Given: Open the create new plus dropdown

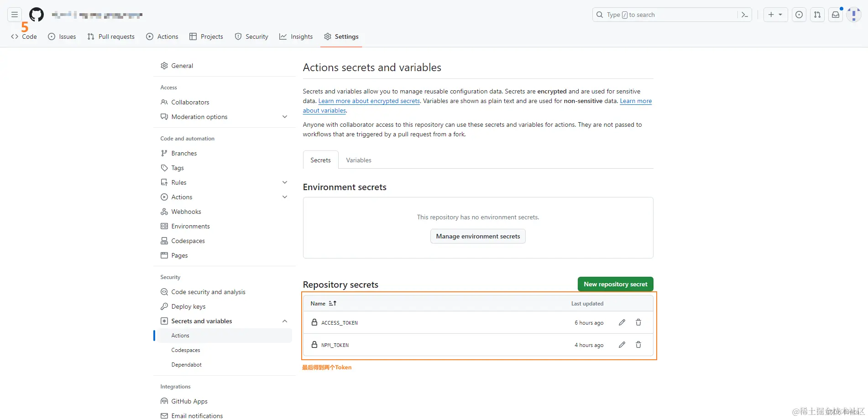Looking at the screenshot, I should click(x=775, y=15).
